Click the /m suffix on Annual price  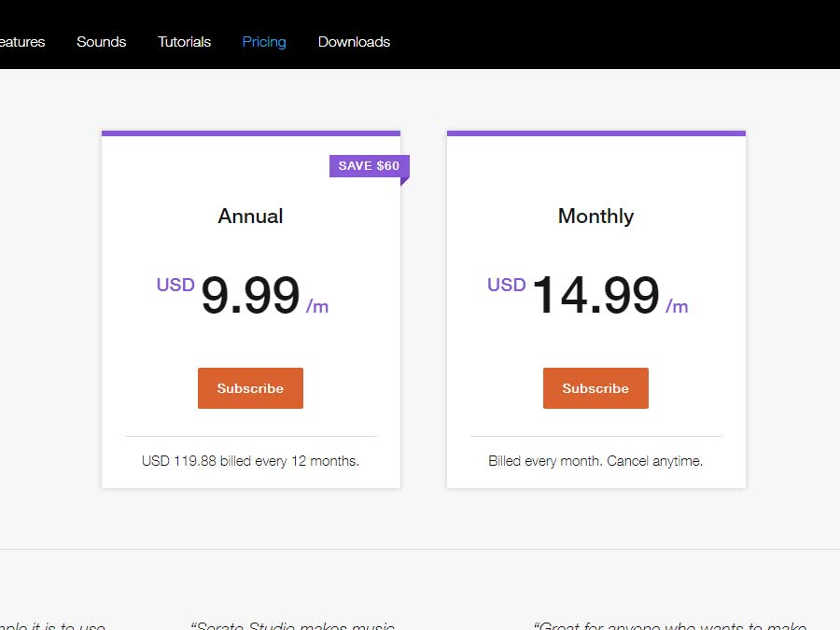click(x=317, y=306)
